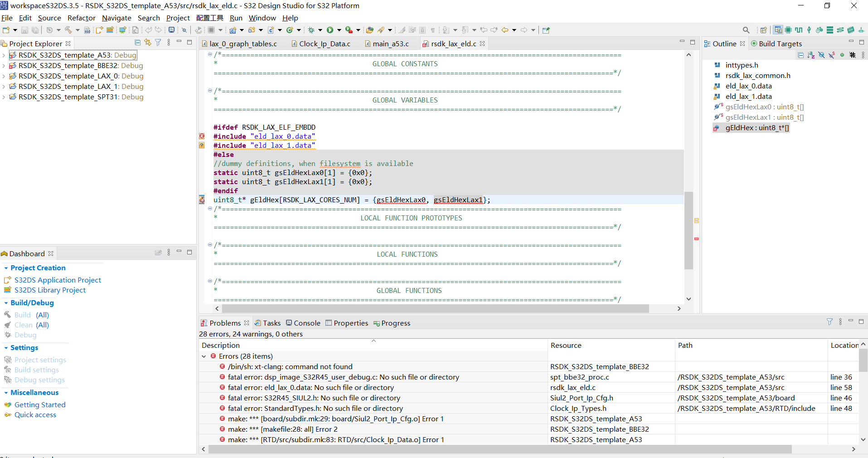Image resolution: width=868 pixels, height=458 pixels.
Task: Toggle Hide Static Members in the Outline view
Action: [831, 55]
